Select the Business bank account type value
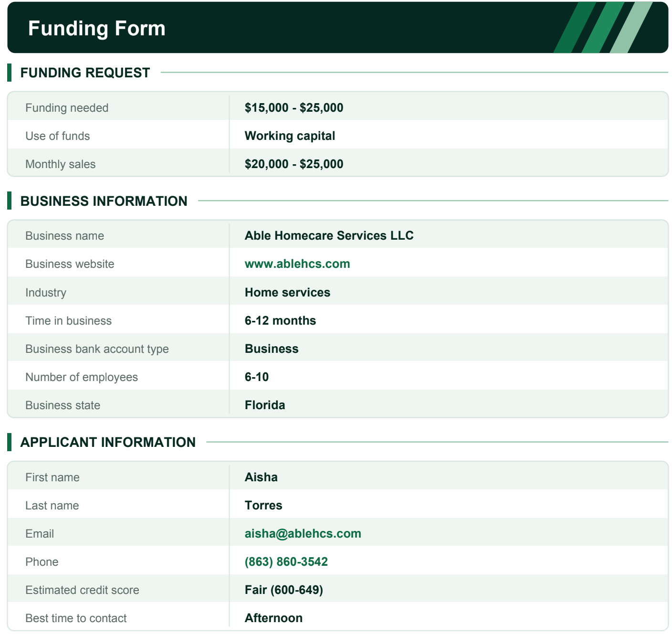The image size is (672, 635). click(x=272, y=349)
